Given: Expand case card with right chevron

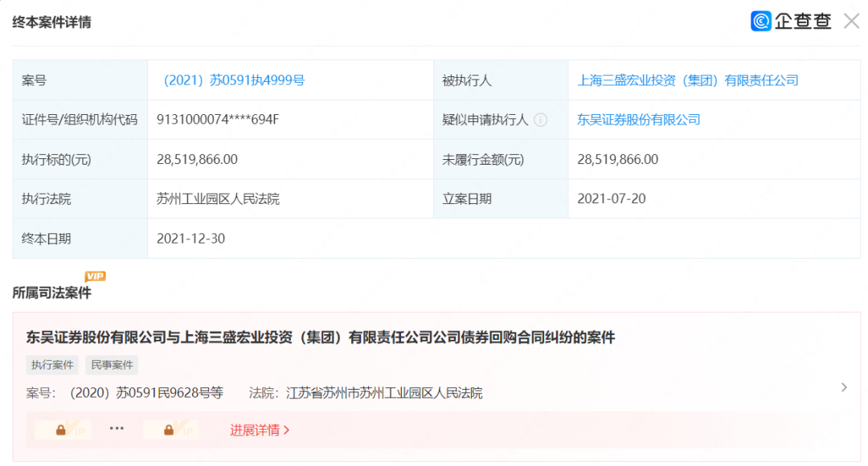Looking at the screenshot, I should [x=844, y=387].
